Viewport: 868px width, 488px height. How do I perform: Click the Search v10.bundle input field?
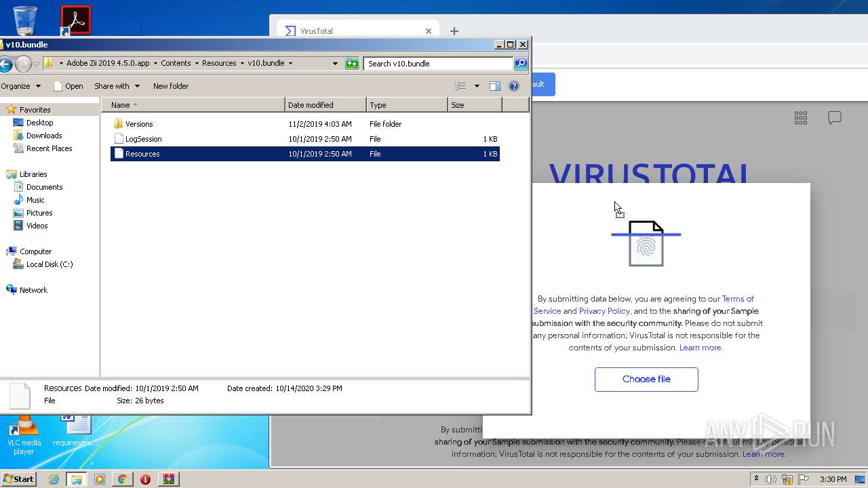(438, 64)
